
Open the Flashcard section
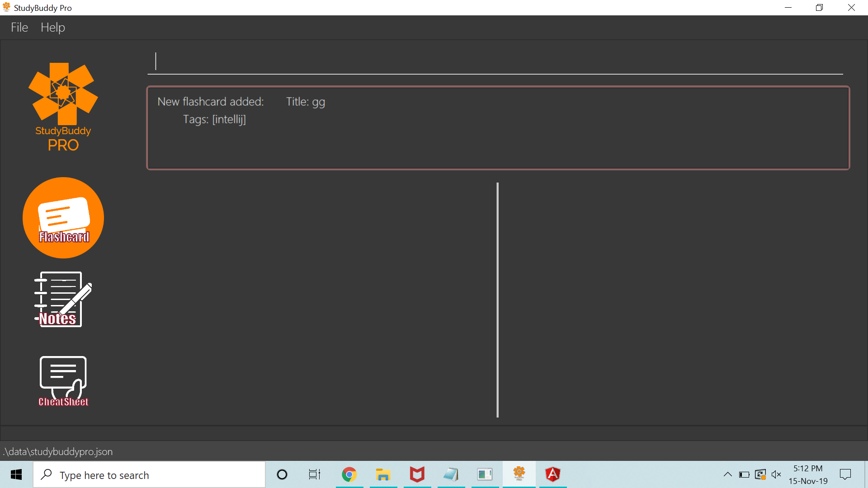[63, 218]
